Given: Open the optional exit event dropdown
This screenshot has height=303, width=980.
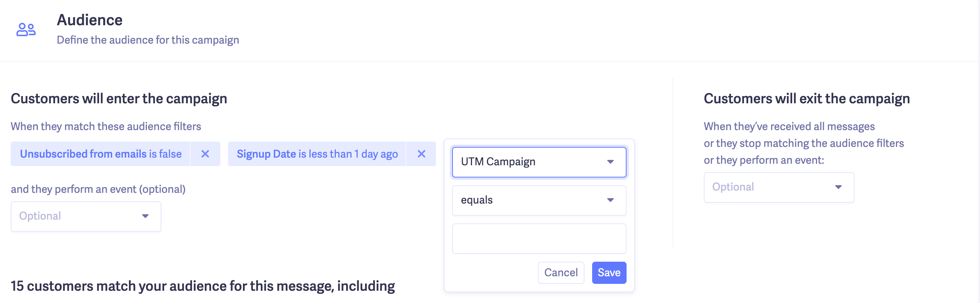Looking at the screenshot, I should coord(778,187).
